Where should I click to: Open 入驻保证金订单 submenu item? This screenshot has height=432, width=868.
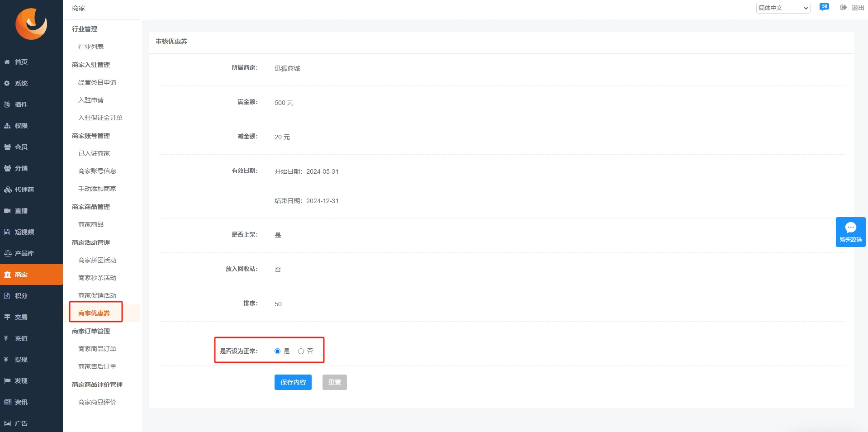click(x=100, y=118)
